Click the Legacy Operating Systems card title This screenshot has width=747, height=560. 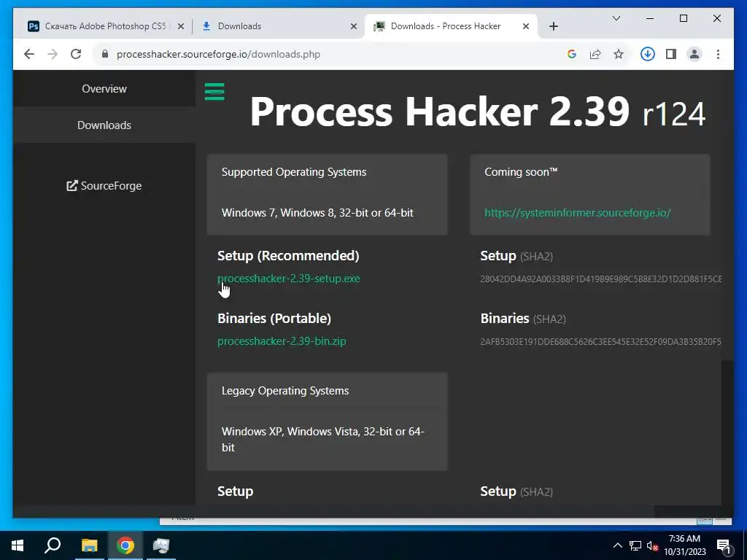(x=285, y=391)
